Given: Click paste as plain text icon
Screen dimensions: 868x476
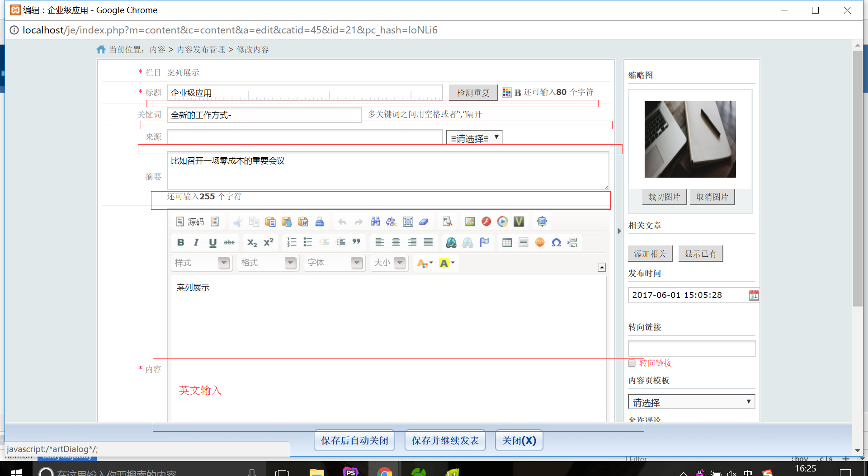Looking at the screenshot, I should click(287, 222).
